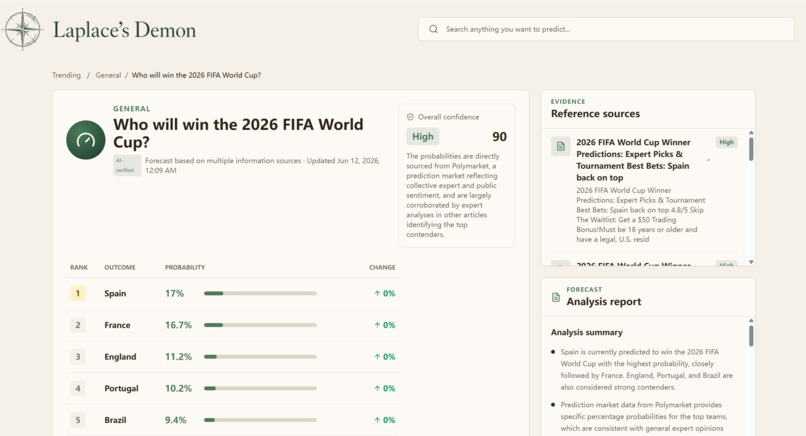Click the England probability bar
Viewport: 806px width, 436px height.
click(261, 357)
